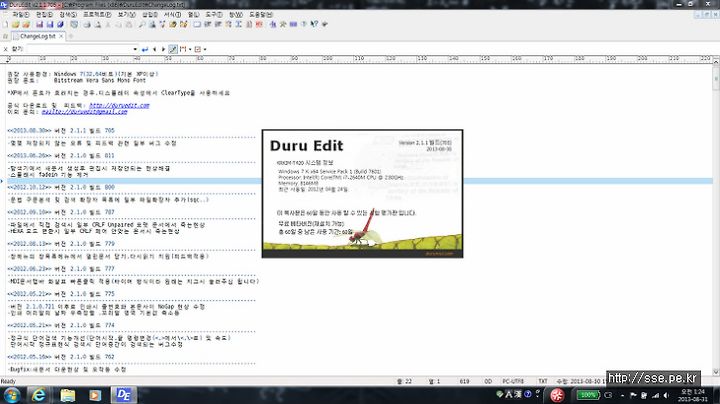This screenshot has height=404, width=720.
Task: Click the line indicator 줄 22 in status bar
Action: [x=404, y=382]
